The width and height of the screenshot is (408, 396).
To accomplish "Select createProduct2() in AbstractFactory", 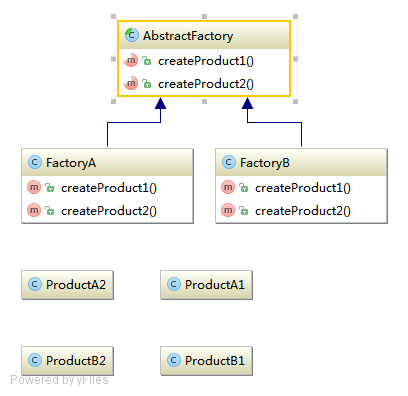I will tap(206, 84).
